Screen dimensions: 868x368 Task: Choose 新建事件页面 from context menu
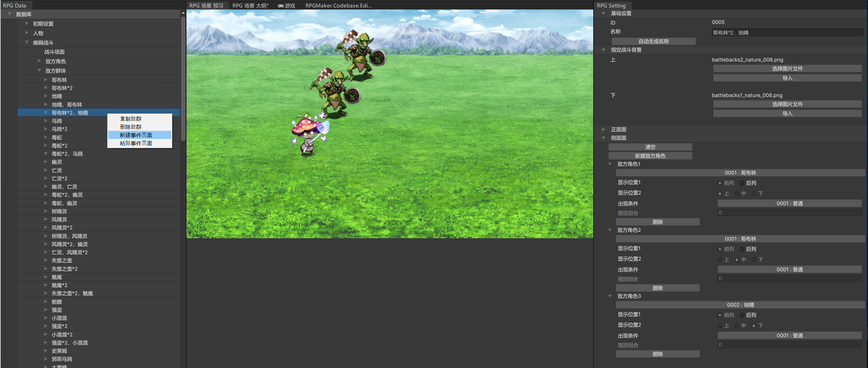click(136, 135)
